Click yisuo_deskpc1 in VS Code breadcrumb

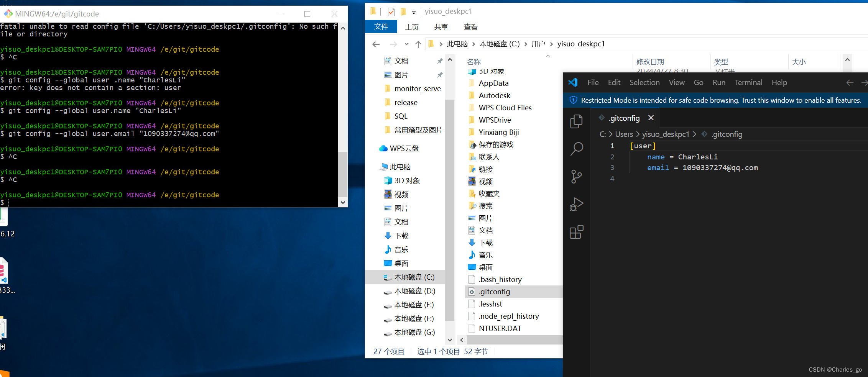[x=666, y=134]
